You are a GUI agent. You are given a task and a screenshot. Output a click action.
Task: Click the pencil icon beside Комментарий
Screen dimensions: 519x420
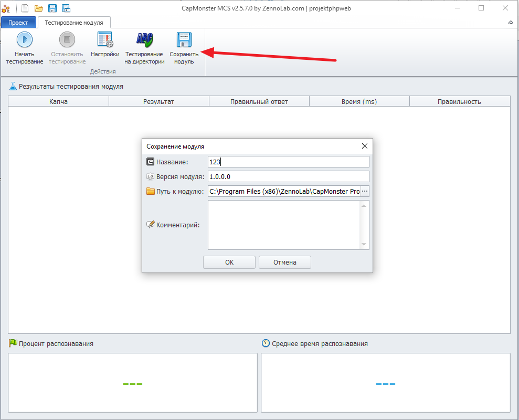pos(150,225)
